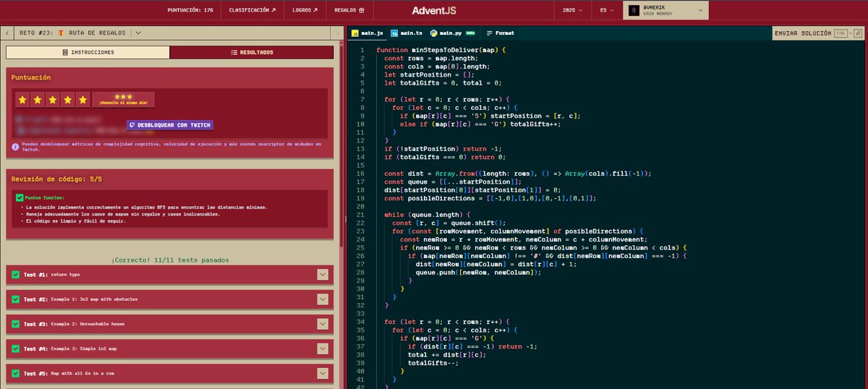This screenshot has width=868, height=389.
Task: Open the main.py beta editor tab
Action: [x=451, y=33]
